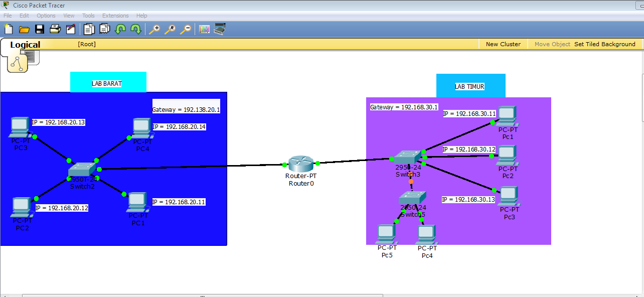Click PC1 in Lab Barat

pos(137,202)
